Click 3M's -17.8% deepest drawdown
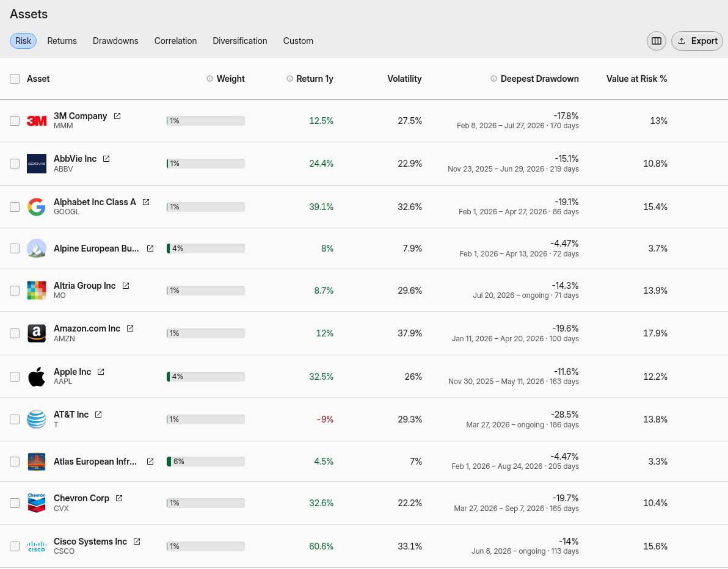Image resolution: width=728 pixels, height=569 pixels. [x=566, y=116]
